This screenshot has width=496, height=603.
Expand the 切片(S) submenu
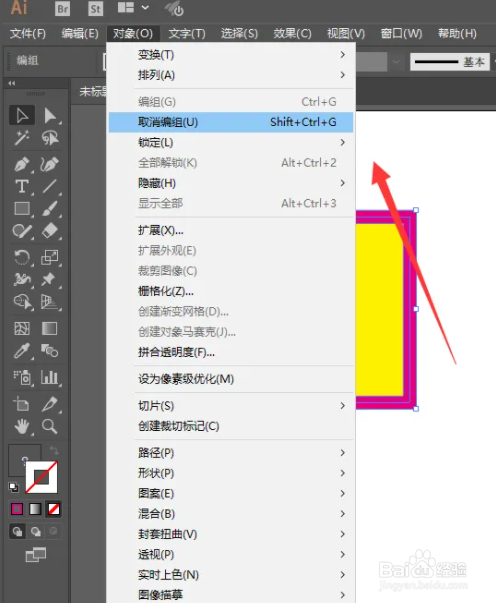coord(230,406)
